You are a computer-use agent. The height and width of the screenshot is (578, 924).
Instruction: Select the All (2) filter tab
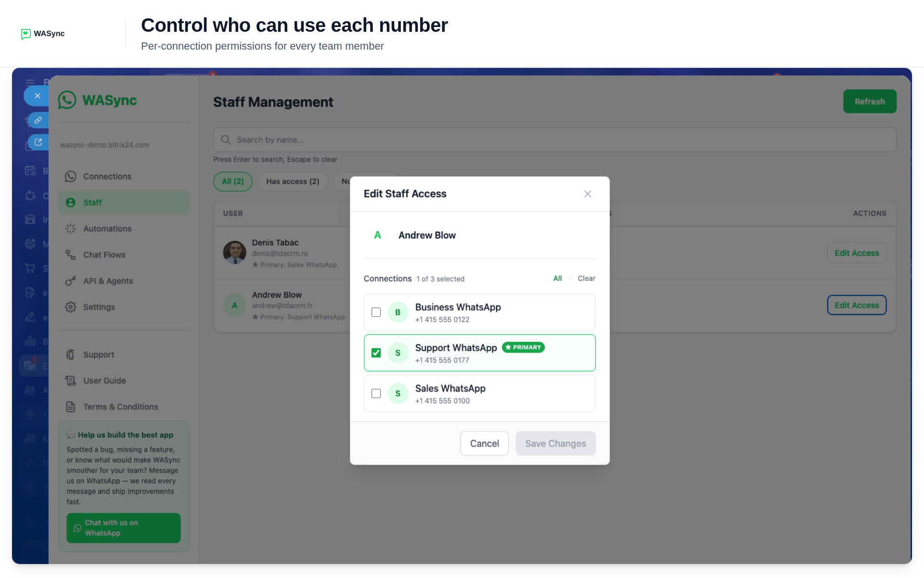[233, 182]
